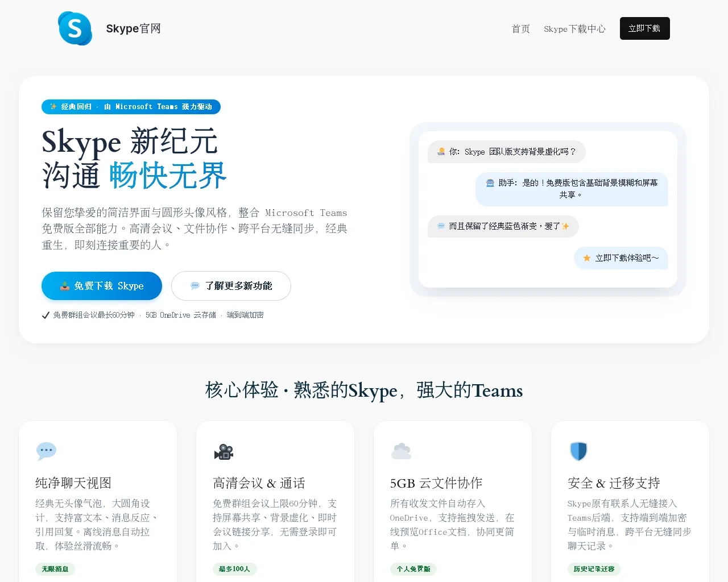Select assistant reply 是的！免费版包含基础背景模糊
Image resolution: width=728 pixels, height=582 pixels.
(572, 189)
